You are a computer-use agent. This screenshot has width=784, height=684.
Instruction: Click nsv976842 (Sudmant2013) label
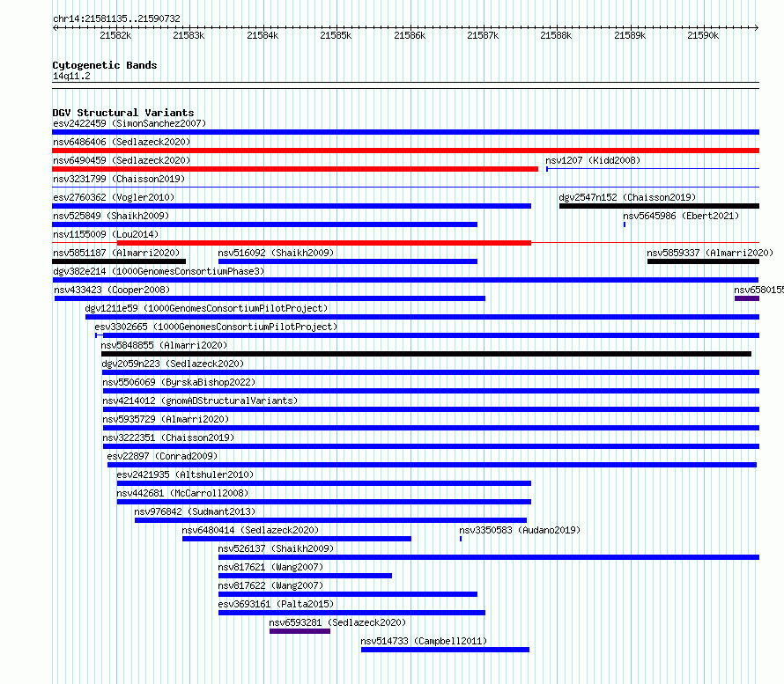[195, 511]
